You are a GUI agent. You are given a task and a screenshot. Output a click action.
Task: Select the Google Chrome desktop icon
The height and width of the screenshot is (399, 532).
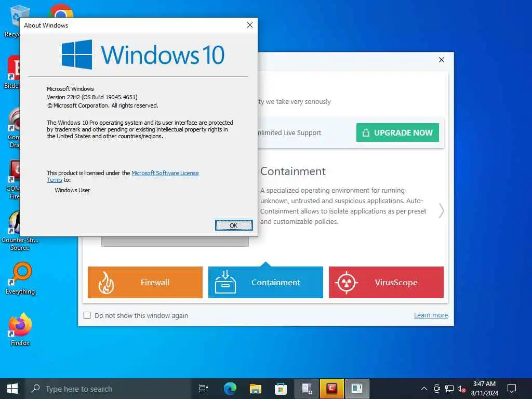coord(61,11)
